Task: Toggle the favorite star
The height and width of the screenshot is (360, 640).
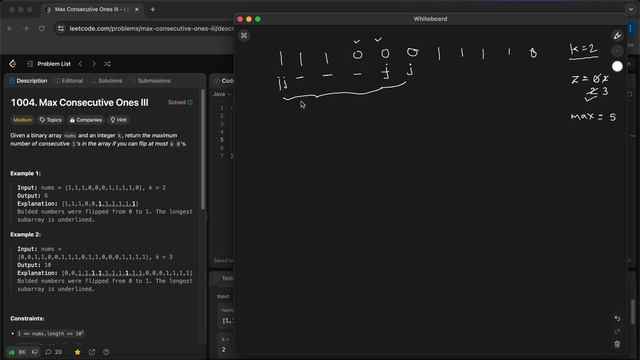Action: (78, 352)
